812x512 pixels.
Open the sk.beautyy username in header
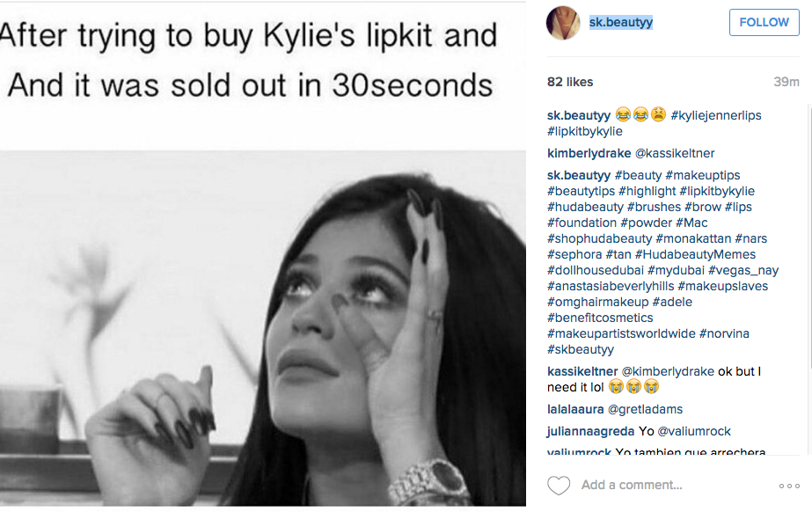[x=621, y=22]
